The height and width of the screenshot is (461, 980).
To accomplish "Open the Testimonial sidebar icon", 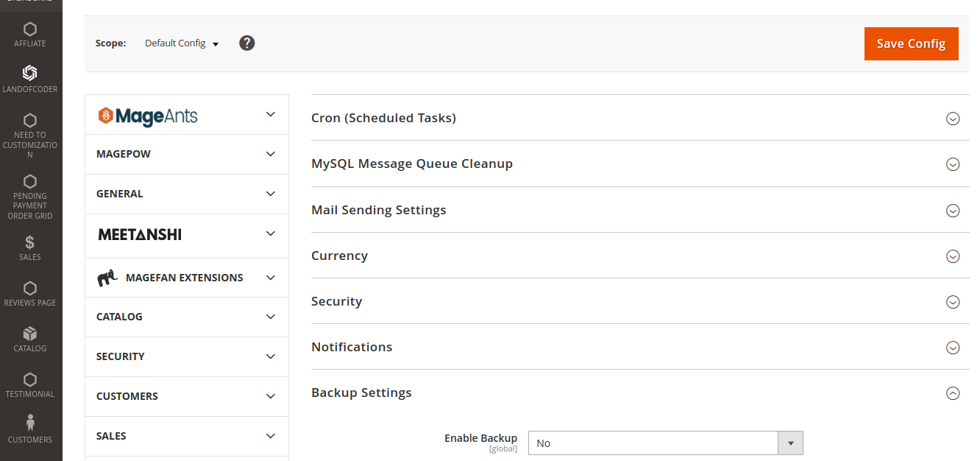I will pyautogui.click(x=30, y=380).
